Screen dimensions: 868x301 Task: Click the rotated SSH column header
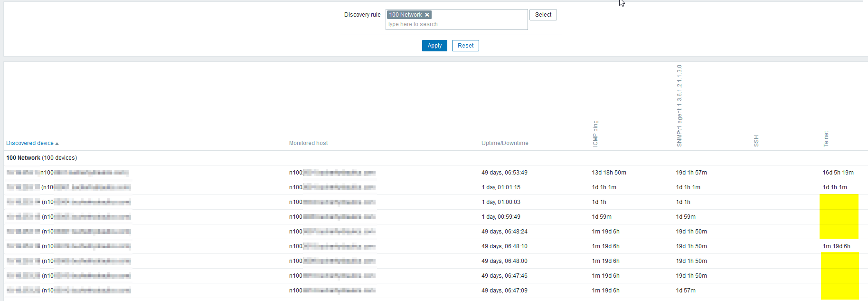[756, 141]
